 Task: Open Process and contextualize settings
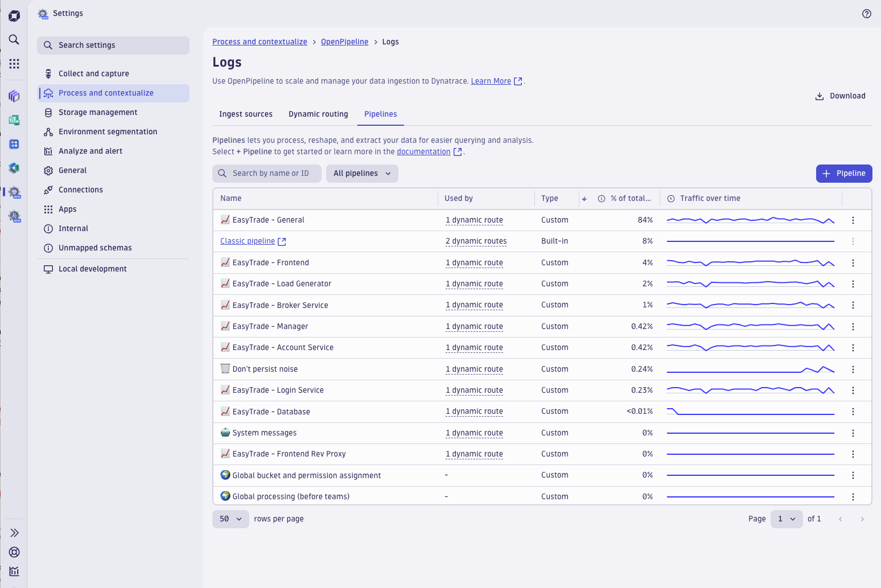pos(113,93)
